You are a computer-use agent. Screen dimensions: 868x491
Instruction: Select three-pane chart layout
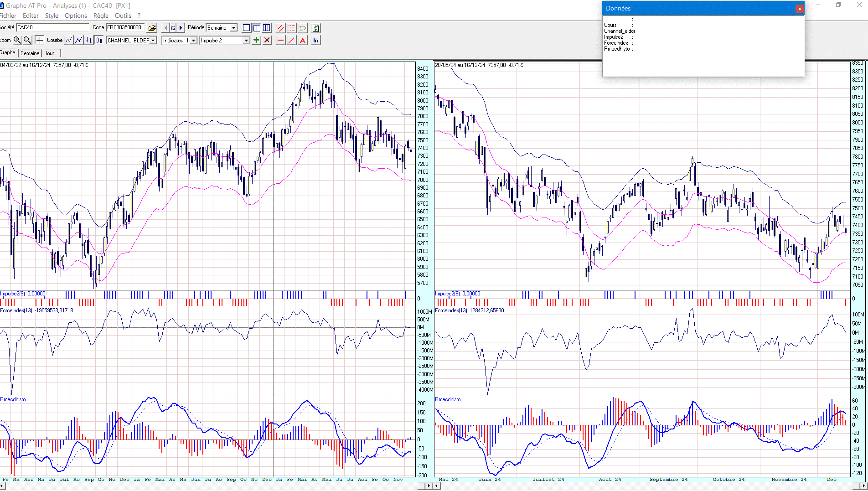pyautogui.click(x=267, y=28)
